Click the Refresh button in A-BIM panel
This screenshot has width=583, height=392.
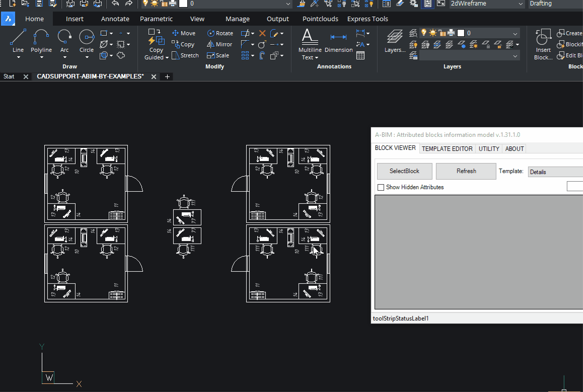(466, 171)
